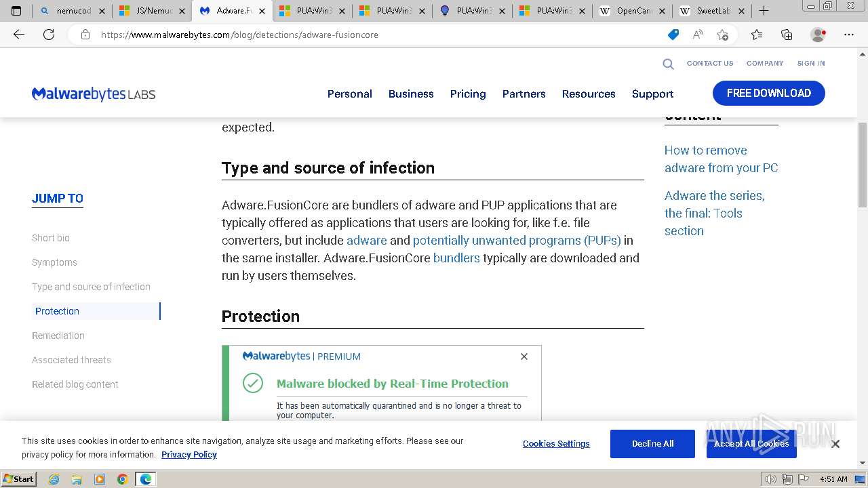Open the Support menu
Screen dimensions: 868x488
[x=652, y=94]
